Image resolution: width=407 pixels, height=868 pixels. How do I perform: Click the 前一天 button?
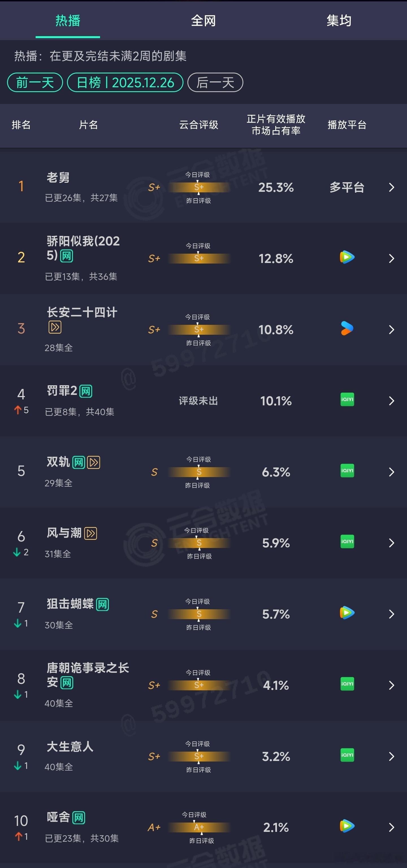(34, 82)
